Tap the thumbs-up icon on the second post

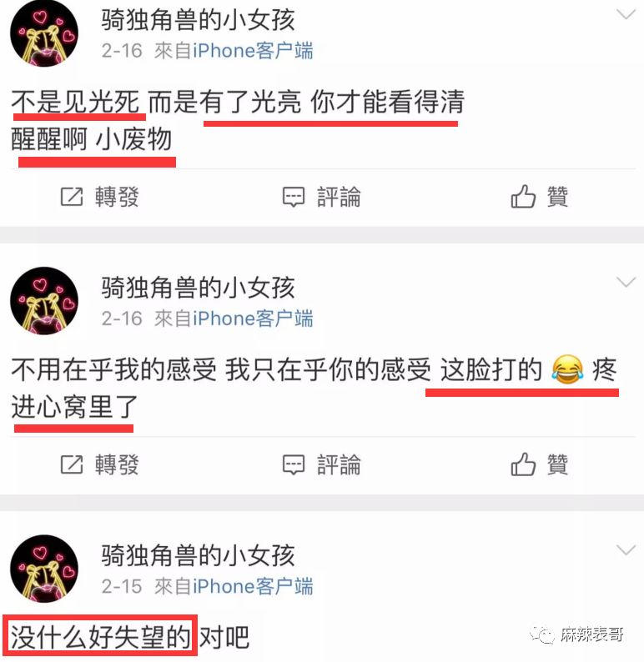point(523,464)
